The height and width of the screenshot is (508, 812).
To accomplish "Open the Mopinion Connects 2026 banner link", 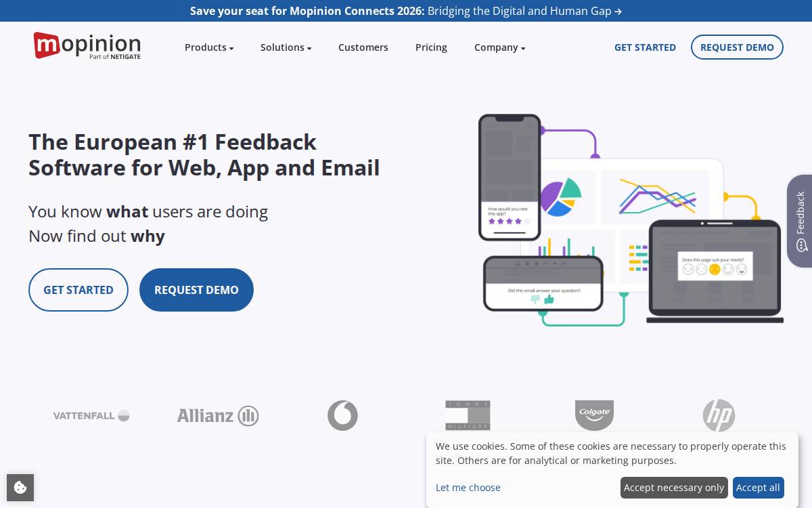I will [x=406, y=11].
